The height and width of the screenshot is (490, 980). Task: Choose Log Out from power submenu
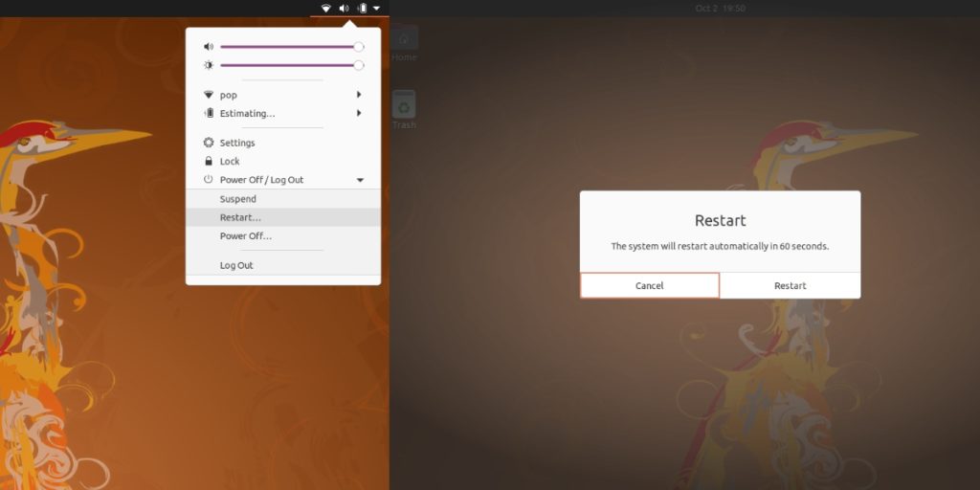(283, 266)
